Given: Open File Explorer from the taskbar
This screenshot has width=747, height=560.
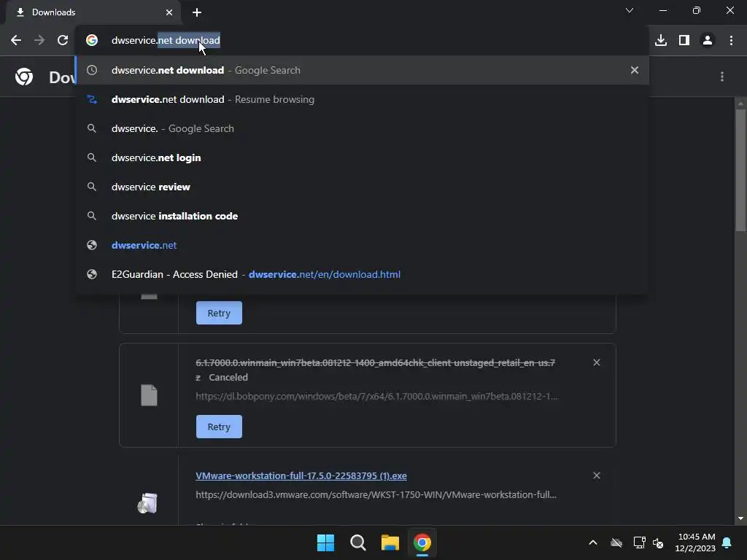Looking at the screenshot, I should coord(390,542).
